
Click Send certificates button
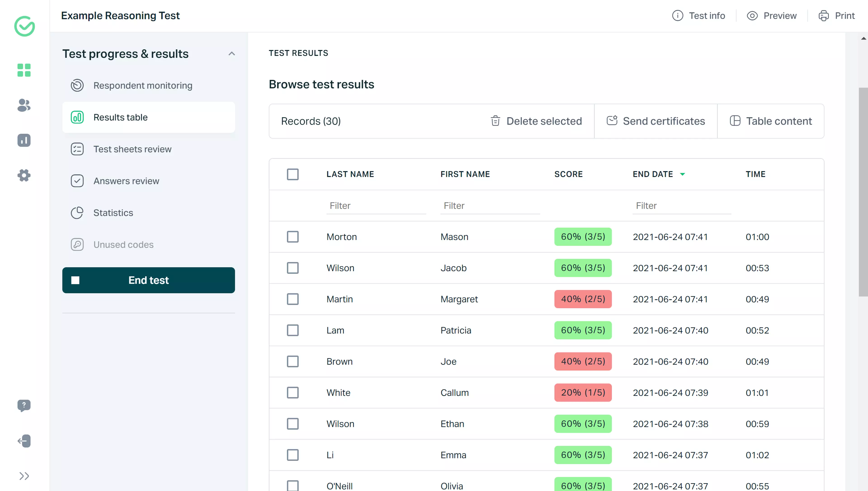pyautogui.click(x=655, y=121)
